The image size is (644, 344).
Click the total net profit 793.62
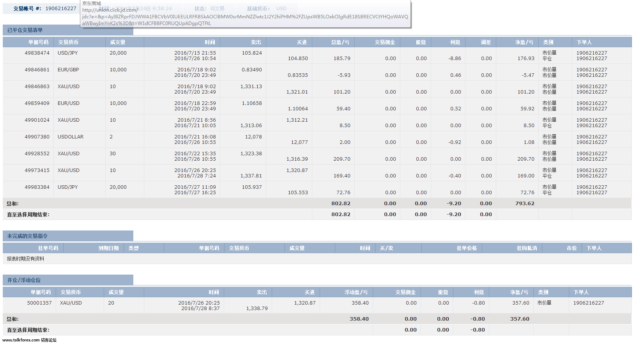[x=525, y=204]
